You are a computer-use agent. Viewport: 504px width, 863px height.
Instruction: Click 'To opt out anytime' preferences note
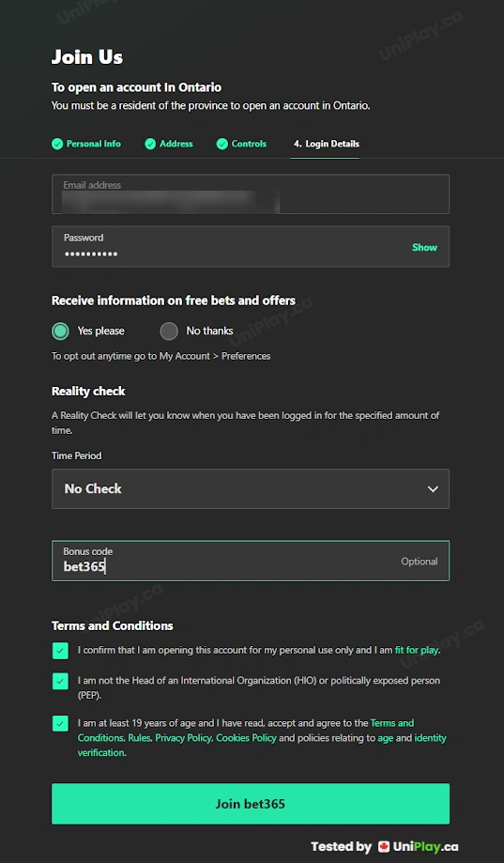tap(161, 356)
